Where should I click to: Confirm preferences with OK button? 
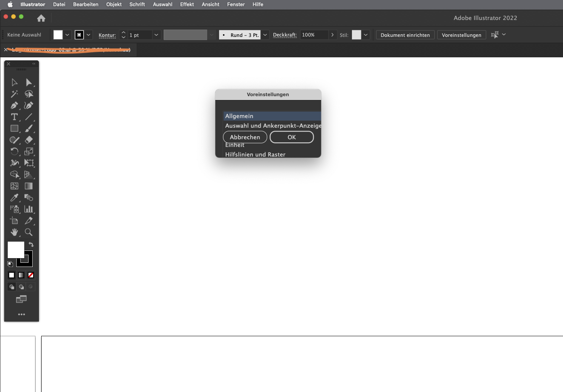click(x=292, y=137)
